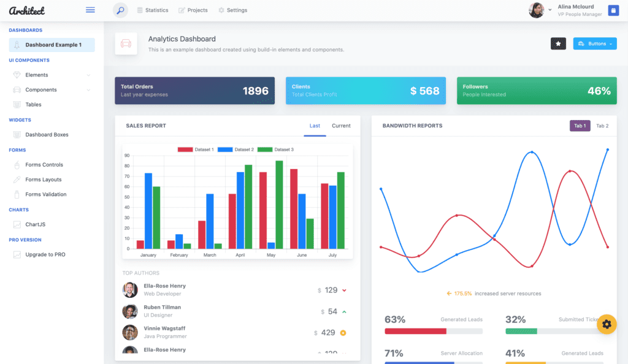Click the 41% Generated Leads progress bar

tap(554, 363)
